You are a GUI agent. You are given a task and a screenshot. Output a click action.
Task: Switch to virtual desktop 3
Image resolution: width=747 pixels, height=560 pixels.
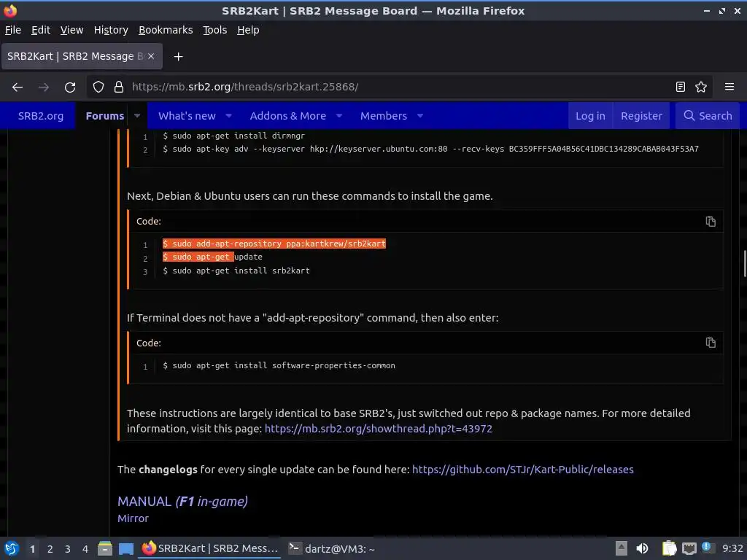[68, 549]
